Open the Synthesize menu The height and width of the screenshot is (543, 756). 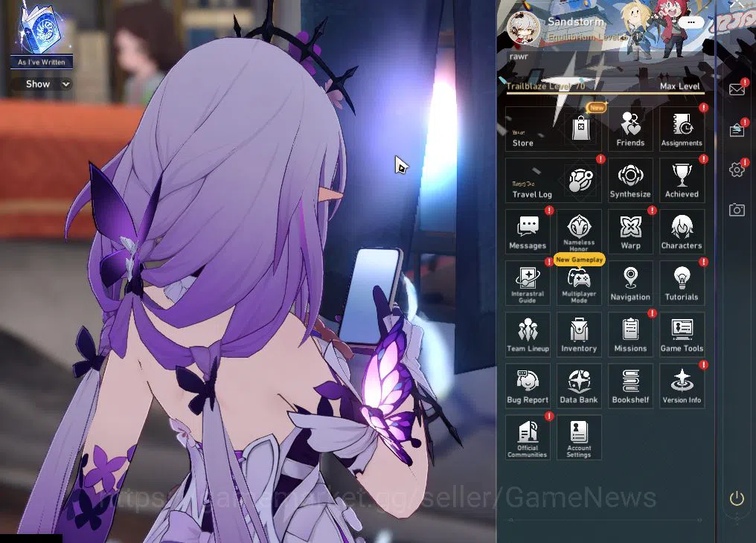(630, 180)
